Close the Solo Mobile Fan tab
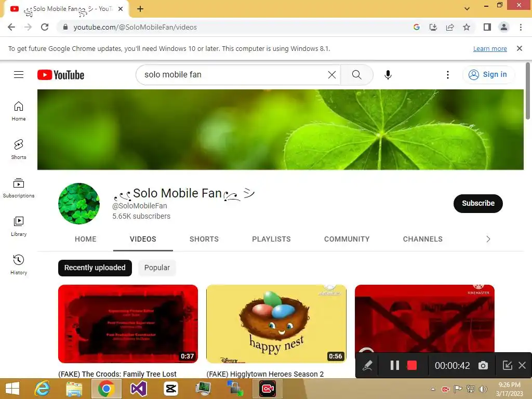This screenshot has height=399, width=532. point(121,9)
